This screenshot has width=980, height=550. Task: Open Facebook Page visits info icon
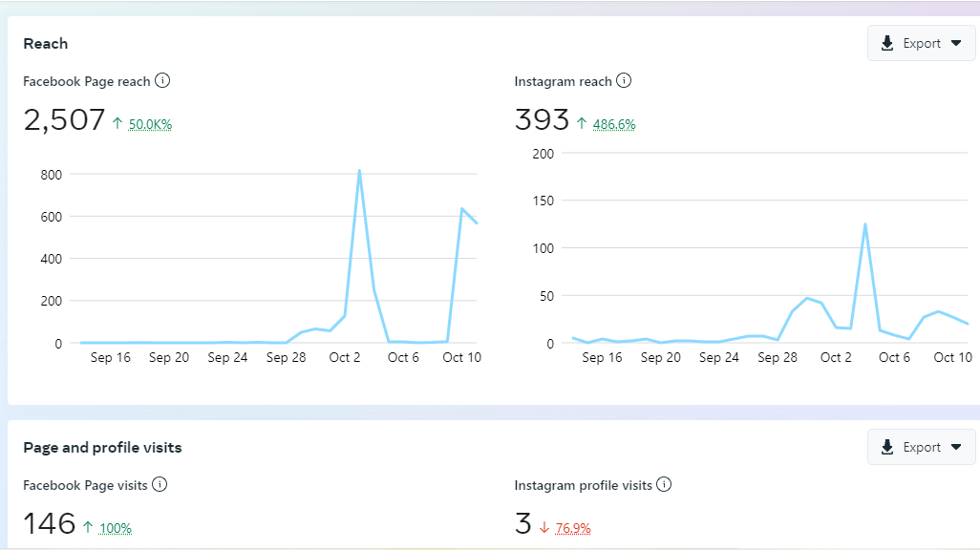pyautogui.click(x=160, y=484)
